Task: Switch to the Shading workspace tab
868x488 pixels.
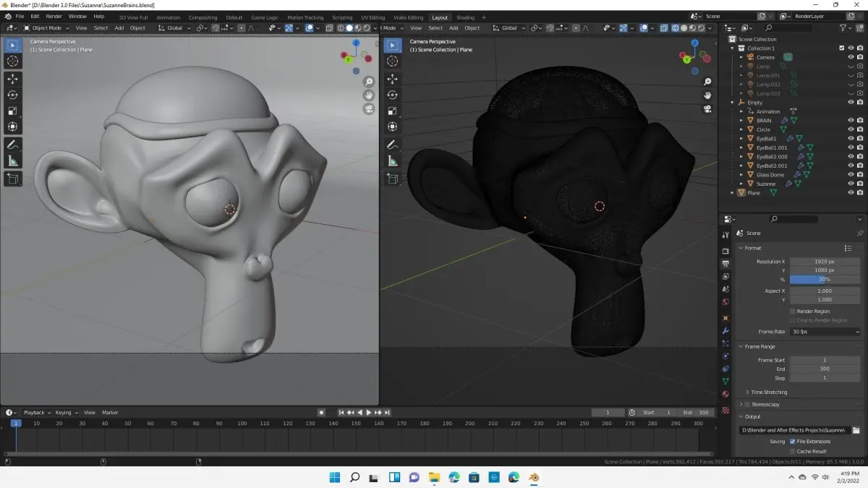Action: tap(466, 17)
